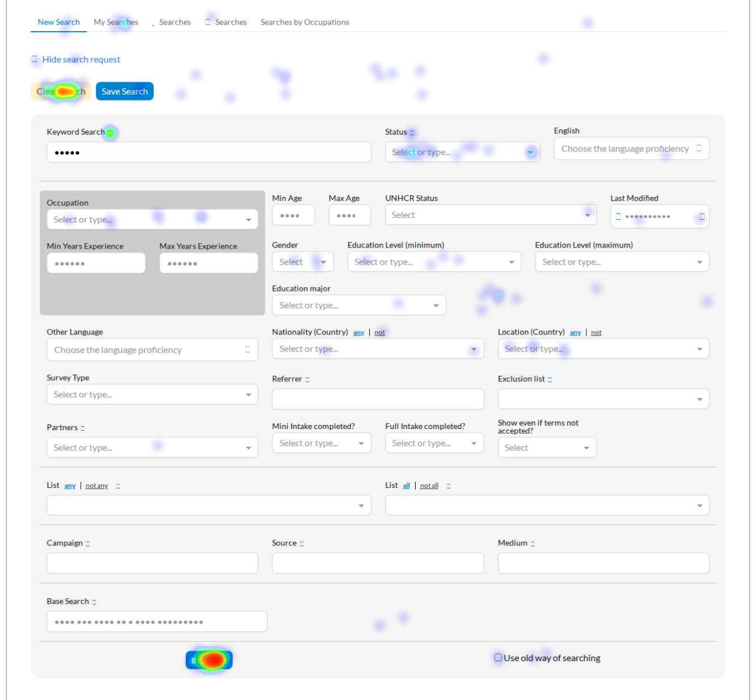This screenshot has height=700, width=756.
Task: Switch to the My Searches tab
Action: click(x=115, y=22)
